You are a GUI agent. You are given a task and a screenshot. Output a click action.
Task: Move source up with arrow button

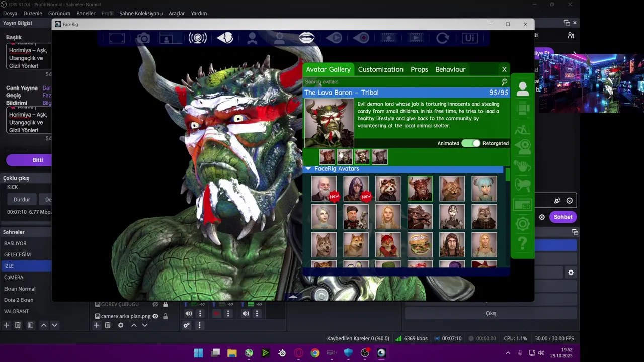click(134, 325)
